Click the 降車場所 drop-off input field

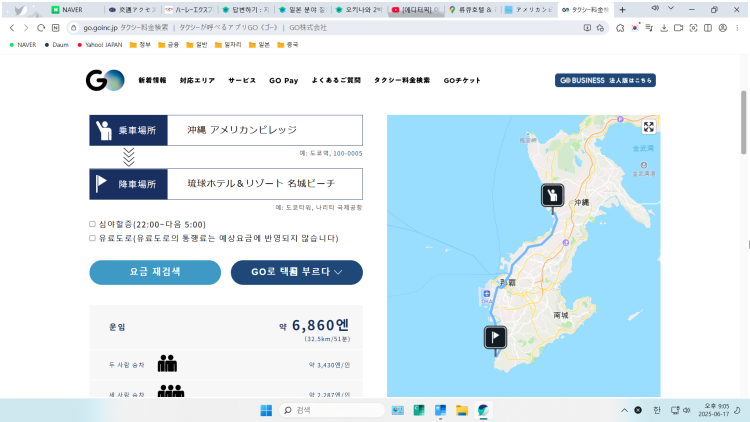265,184
